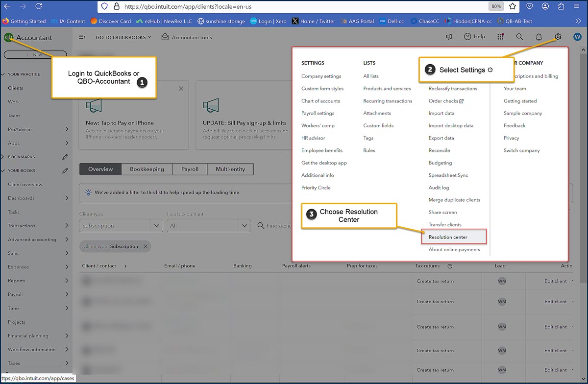Image resolution: width=588 pixels, height=384 pixels.
Task: Expand the Dashboards sidebar item
Action: 67,198
